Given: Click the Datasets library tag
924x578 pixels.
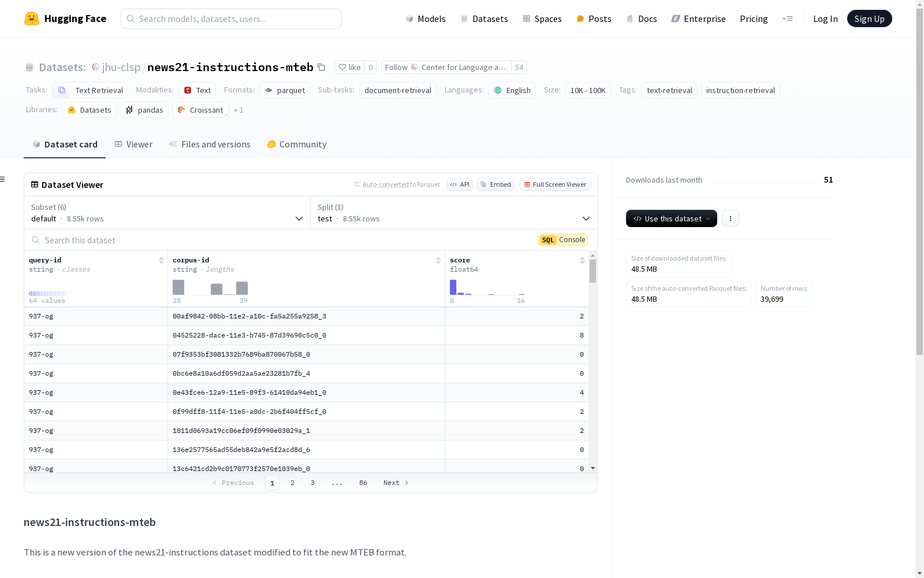Looking at the screenshot, I should click(x=90, y=110).
